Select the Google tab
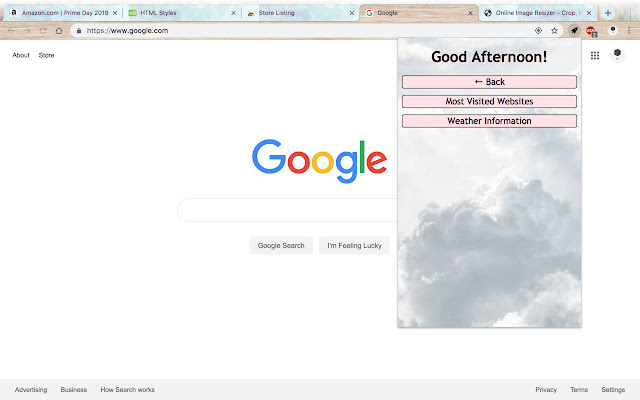The height and width of the screenshot is (400, 640). (x=418, y=13)
